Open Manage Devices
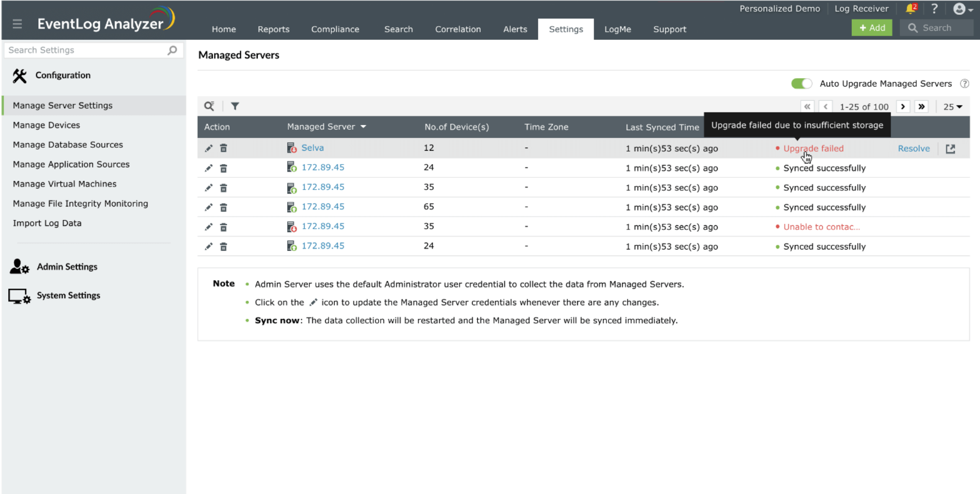Viewport: 980px width, 494px height. click(46, 125)
